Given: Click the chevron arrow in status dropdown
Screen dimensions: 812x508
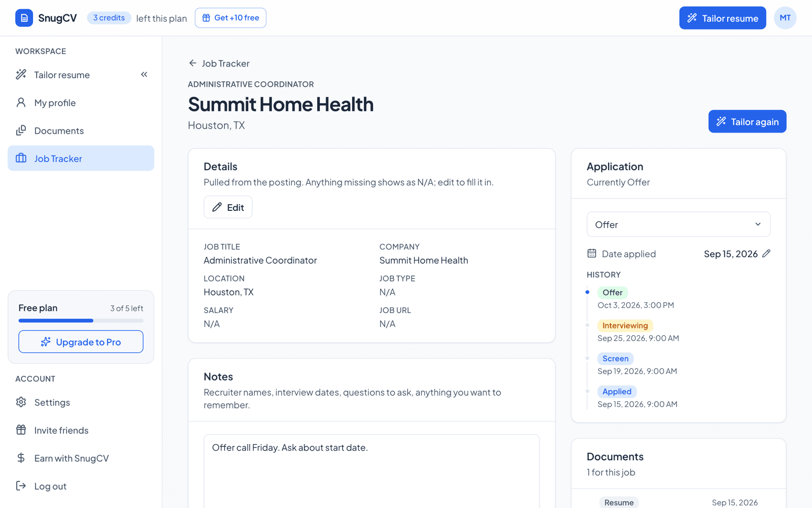Looking at the screenshot, I should point(758,225).
